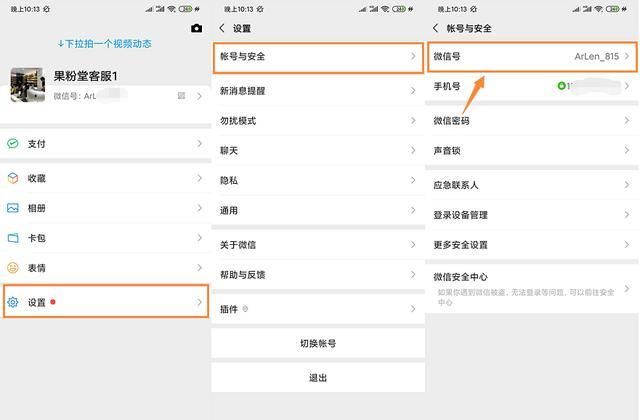Tap the 退出 button
This screenshot has height=420, width=640.
(x=318, y=378)
